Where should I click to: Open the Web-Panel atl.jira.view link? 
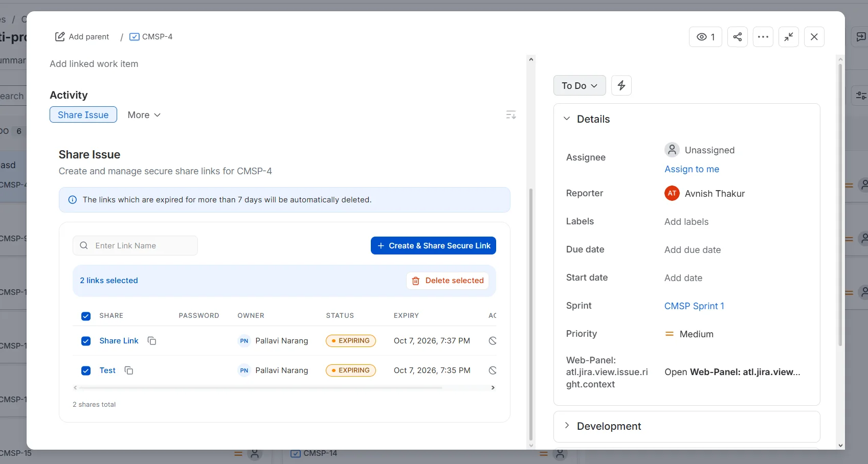tap(732, 372)
